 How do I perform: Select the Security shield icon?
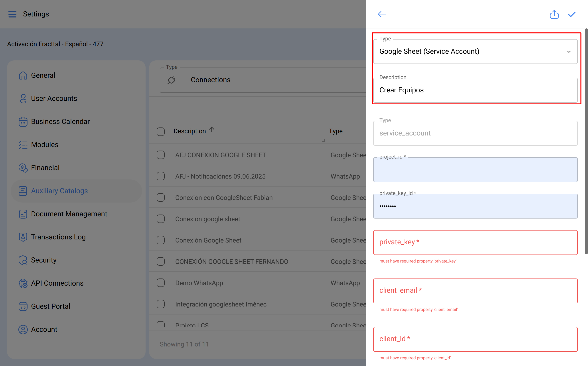click(x=23, y=260)
